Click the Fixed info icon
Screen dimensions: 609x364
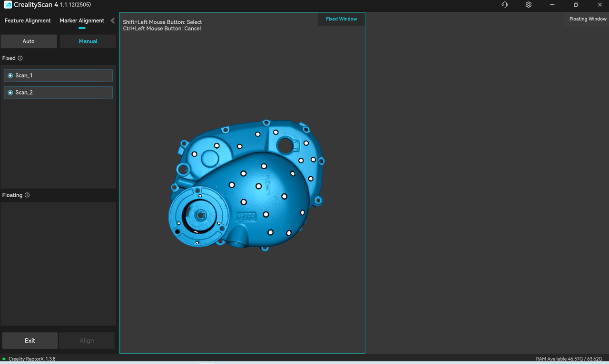click(20, 58)
